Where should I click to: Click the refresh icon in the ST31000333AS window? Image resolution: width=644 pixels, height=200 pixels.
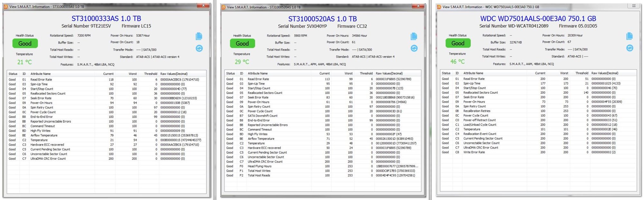(199, 48)
